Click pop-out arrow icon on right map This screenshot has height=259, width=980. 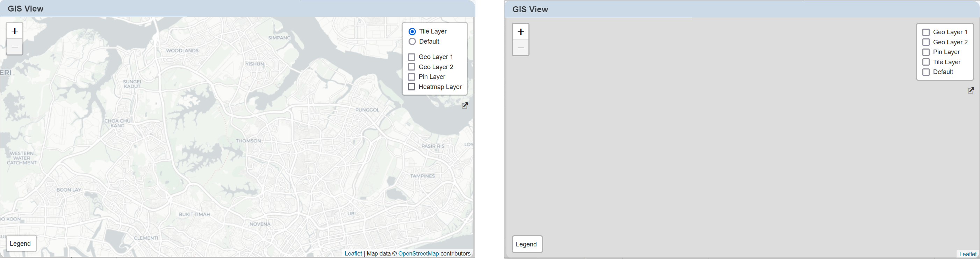971,90
